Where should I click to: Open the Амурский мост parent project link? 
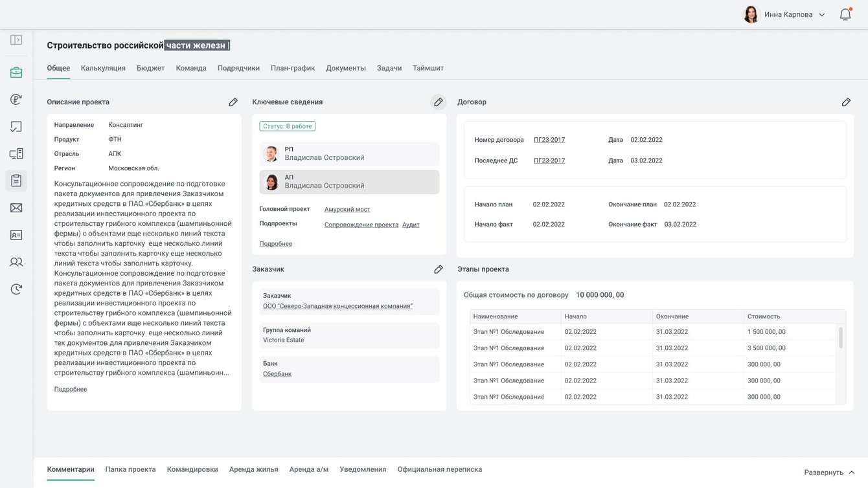tap(347, 210)
